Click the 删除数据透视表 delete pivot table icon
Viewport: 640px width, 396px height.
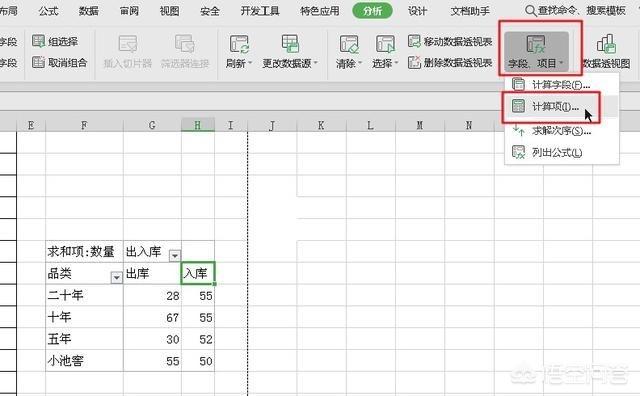tap(414, 62)
